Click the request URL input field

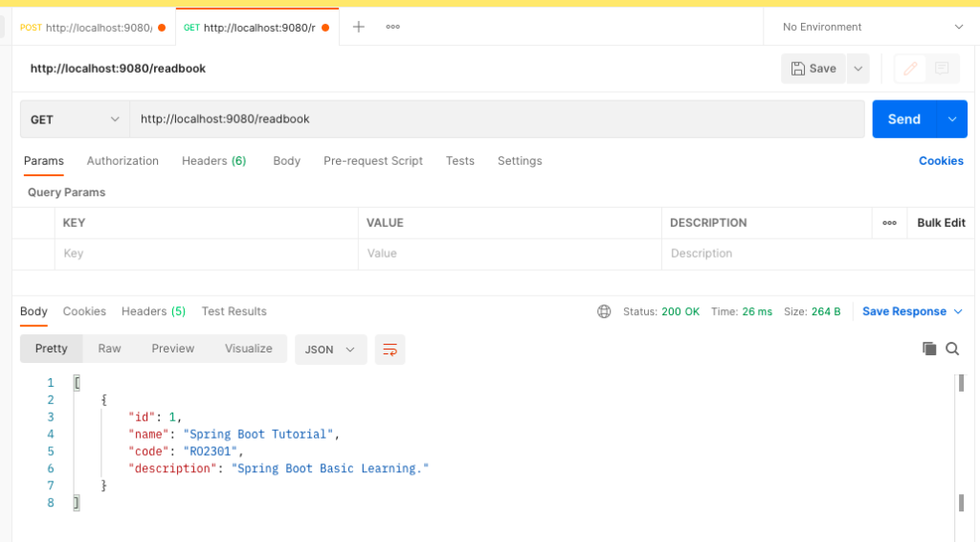tap(497, 120)
